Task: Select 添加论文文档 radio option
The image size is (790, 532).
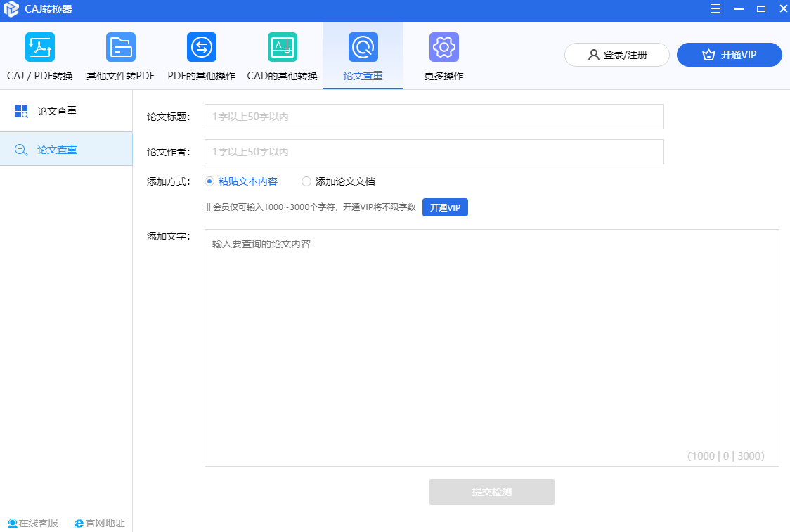Action: (x=338, y=181)
